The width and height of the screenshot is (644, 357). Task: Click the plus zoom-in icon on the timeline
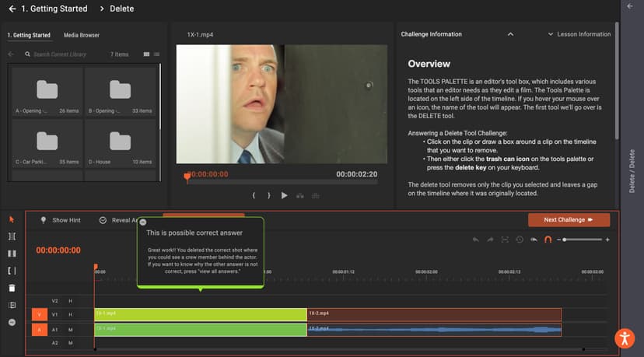(x=607, y=240)
